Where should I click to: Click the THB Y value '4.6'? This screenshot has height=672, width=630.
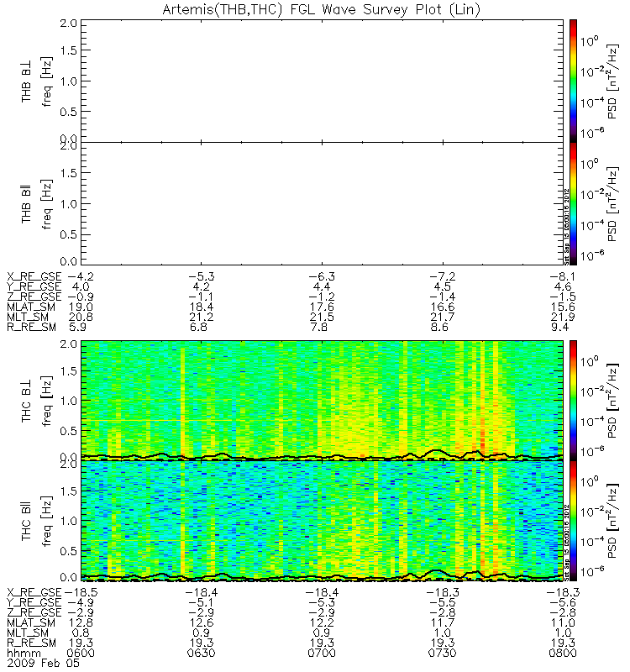(563, 286)
